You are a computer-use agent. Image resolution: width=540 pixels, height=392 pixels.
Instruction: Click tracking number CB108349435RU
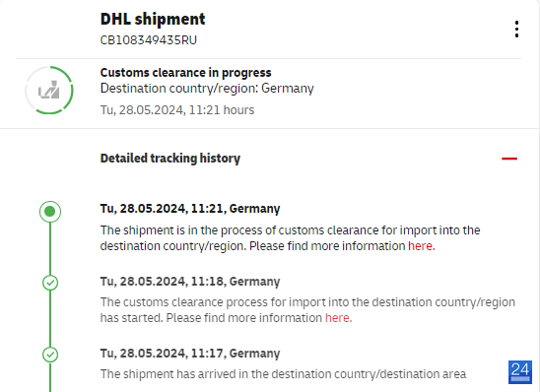pos(149,40)
